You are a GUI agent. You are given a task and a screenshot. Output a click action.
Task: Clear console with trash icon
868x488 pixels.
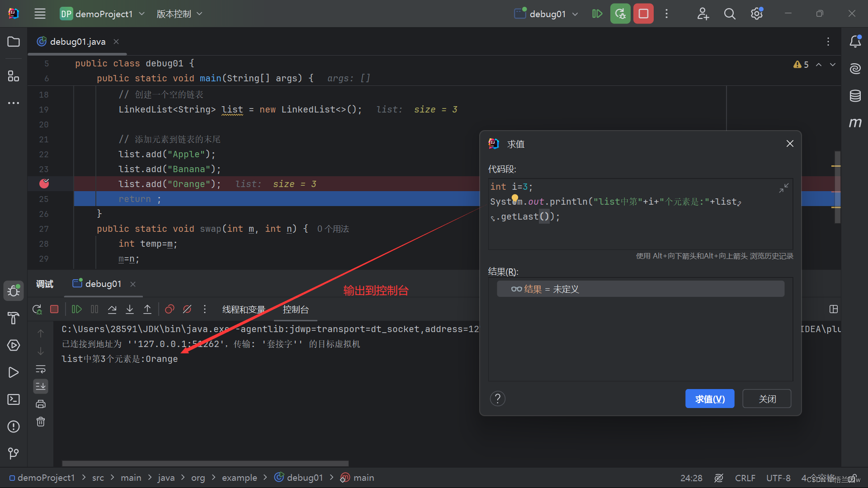[41, 422]
